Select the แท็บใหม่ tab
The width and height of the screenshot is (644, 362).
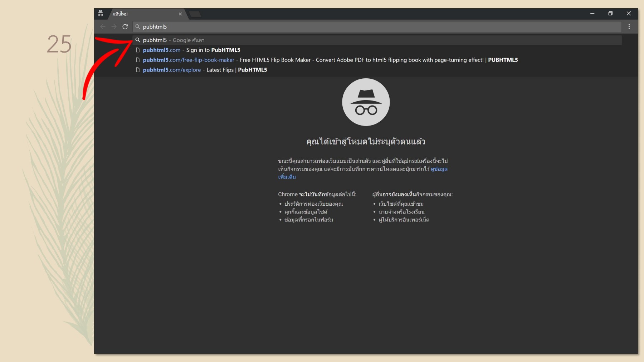click(143, 14)
